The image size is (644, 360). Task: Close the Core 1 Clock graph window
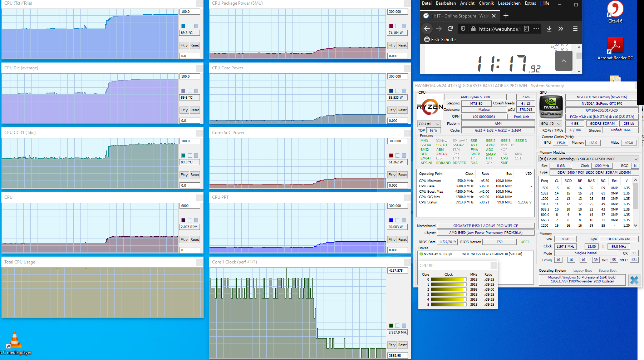pyautogui.click(x=407, y=262)
